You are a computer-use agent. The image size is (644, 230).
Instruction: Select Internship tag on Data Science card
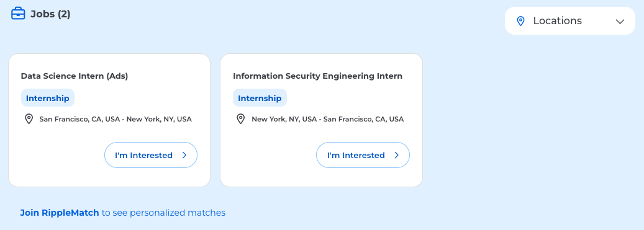tap(48, 98)
